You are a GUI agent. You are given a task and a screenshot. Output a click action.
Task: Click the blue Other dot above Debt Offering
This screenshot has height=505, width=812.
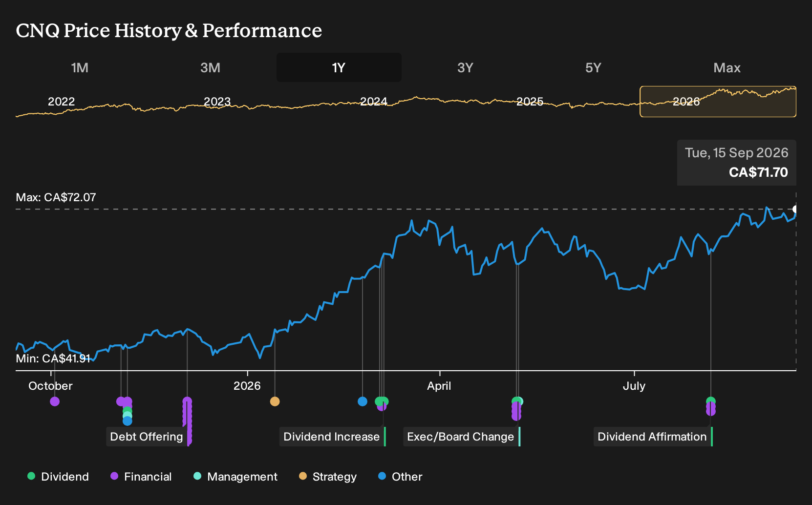(128, 421)
